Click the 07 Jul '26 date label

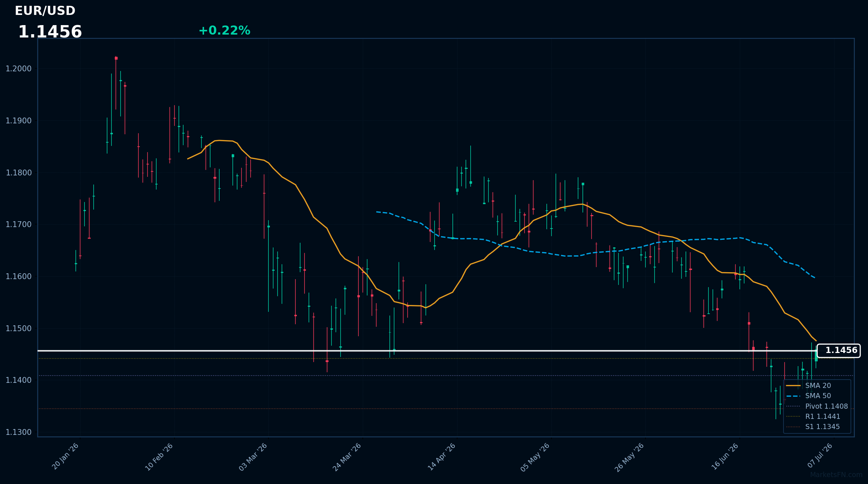click(820, 456)
